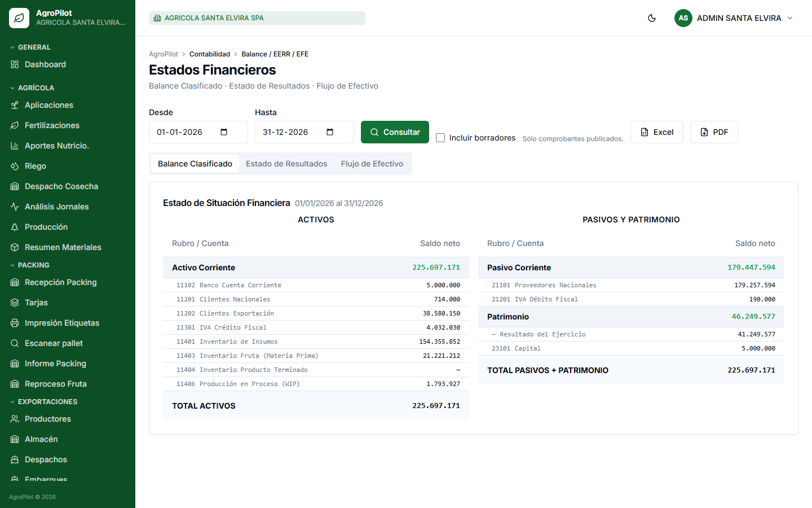Select Balance Clasificado tab
Image resolution: width=812 pixels, height=508 pixels.
click(x=195, y=164)
